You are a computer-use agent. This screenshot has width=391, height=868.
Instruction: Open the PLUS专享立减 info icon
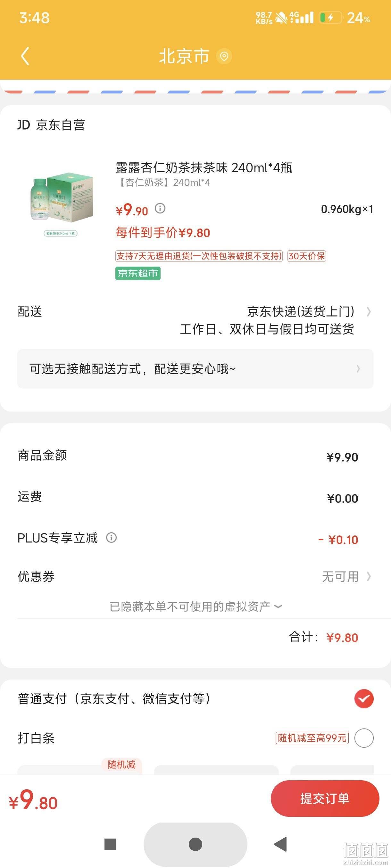(x=111, y=537)
